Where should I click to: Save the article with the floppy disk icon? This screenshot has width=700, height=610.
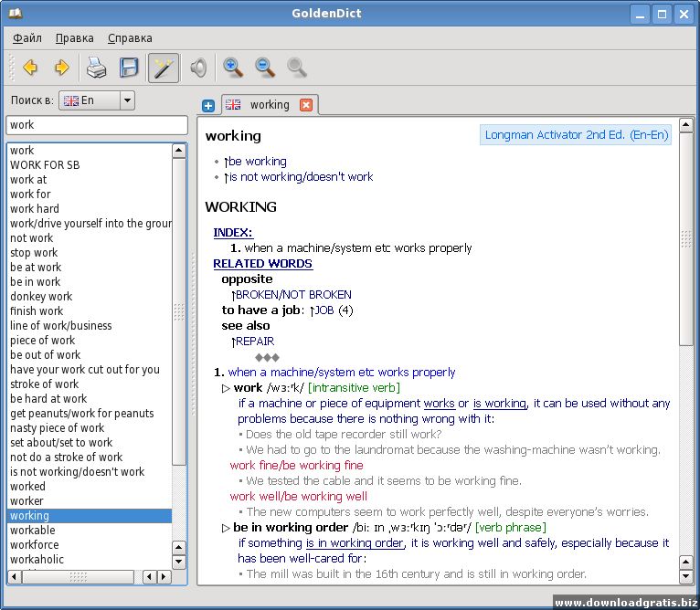(129, 68)
